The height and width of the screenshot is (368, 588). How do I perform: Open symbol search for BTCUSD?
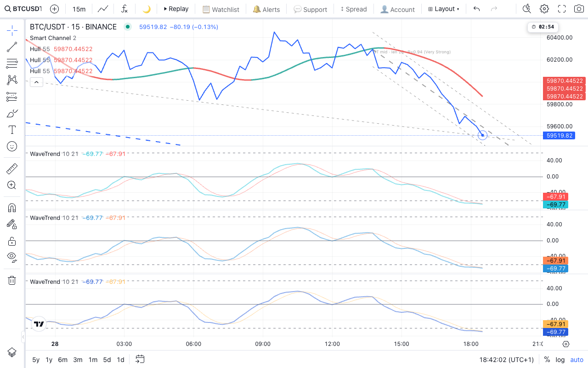(x=23, y=9)
